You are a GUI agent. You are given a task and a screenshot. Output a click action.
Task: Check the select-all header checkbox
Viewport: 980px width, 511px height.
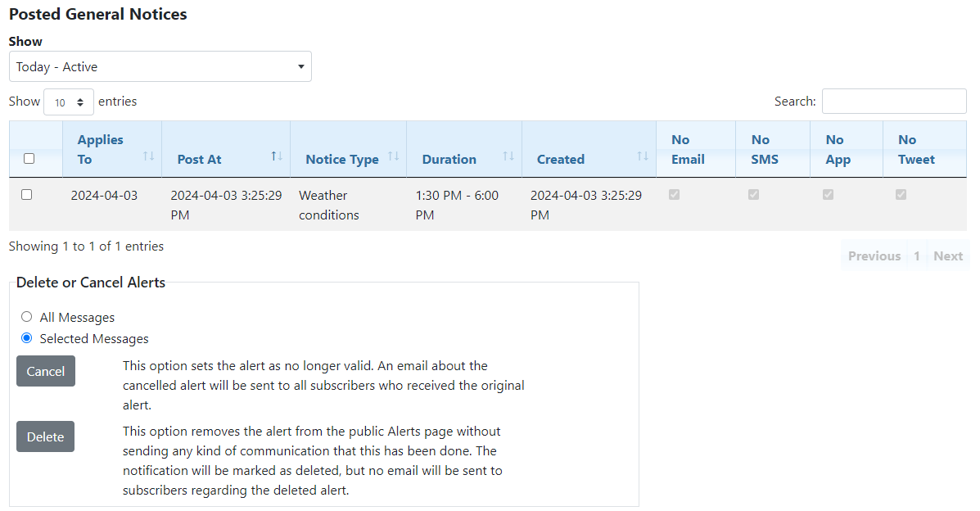[x=29, y=159]
